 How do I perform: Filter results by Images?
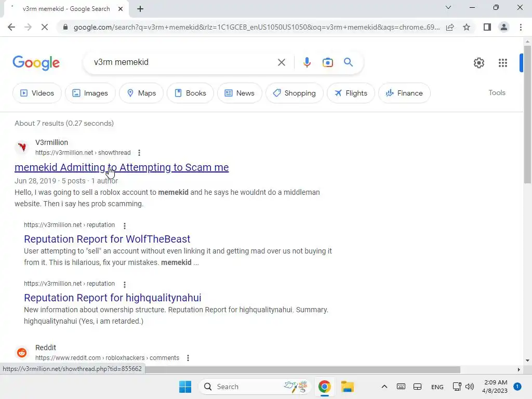pos(90,93)
